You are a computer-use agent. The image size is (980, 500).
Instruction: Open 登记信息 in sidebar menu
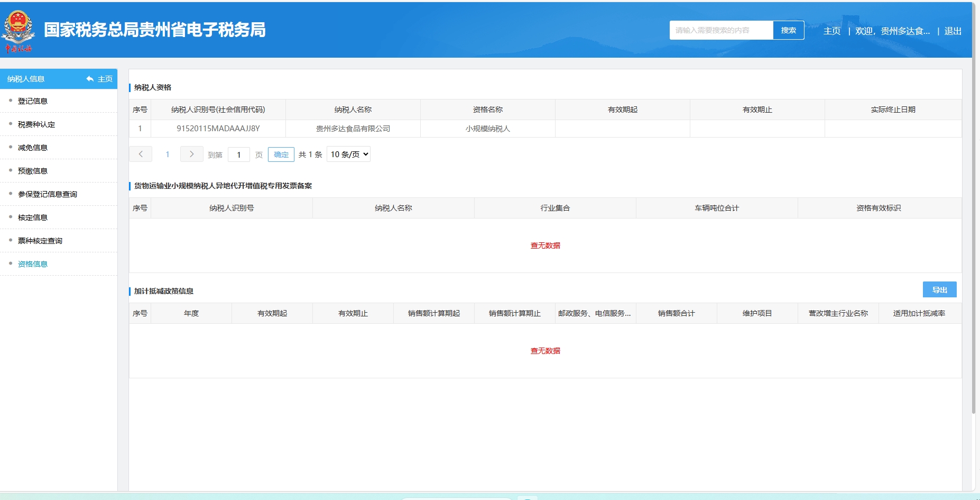[33, 101]
